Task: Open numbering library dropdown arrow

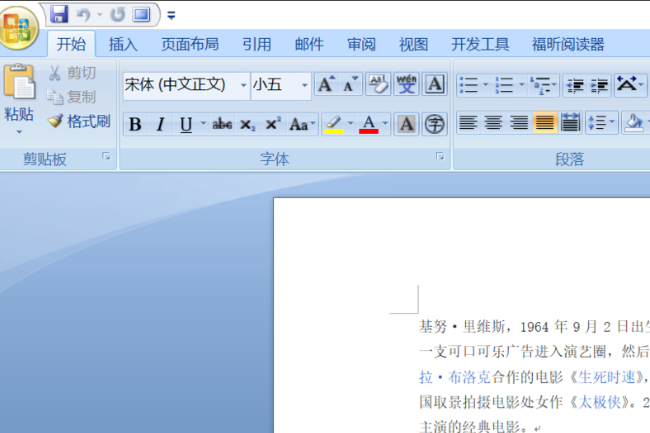Action: tap(522, 85)
